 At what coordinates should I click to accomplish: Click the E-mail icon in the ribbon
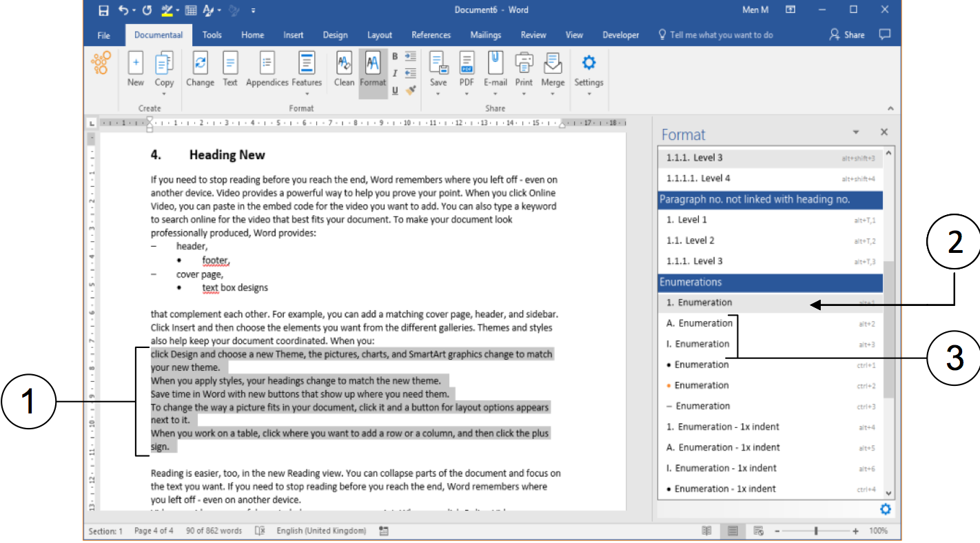(495, 63)
